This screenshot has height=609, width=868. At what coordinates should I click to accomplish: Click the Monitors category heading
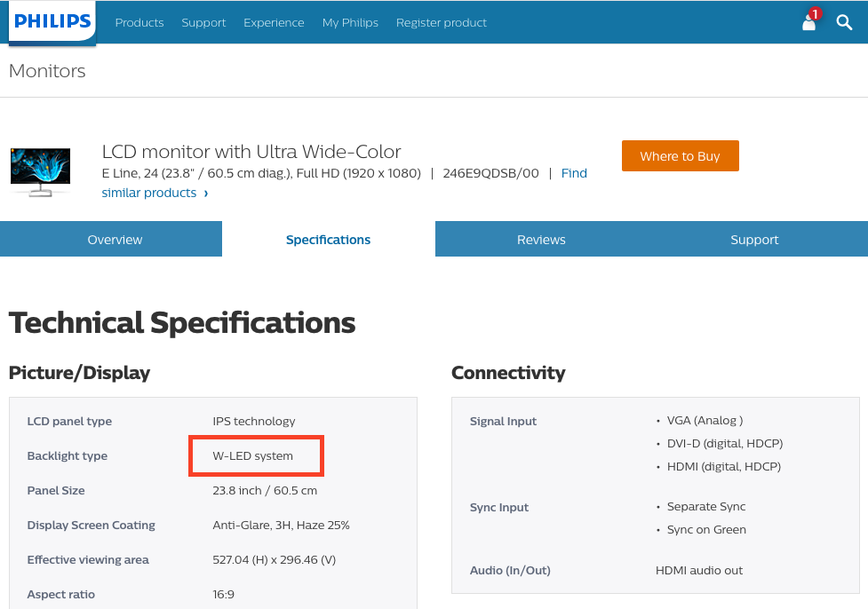47,71
